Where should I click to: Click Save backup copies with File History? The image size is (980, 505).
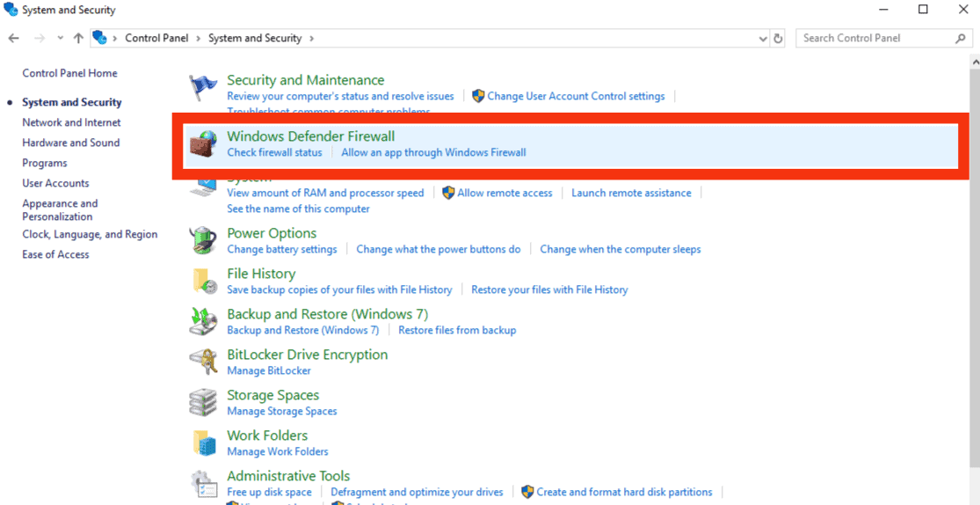[339, 289]
